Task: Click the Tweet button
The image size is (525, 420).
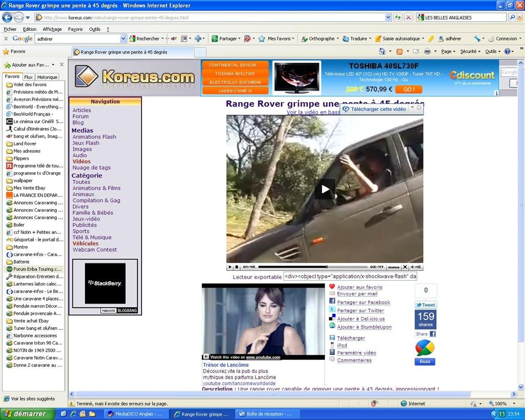Action: tap(426, 305)
